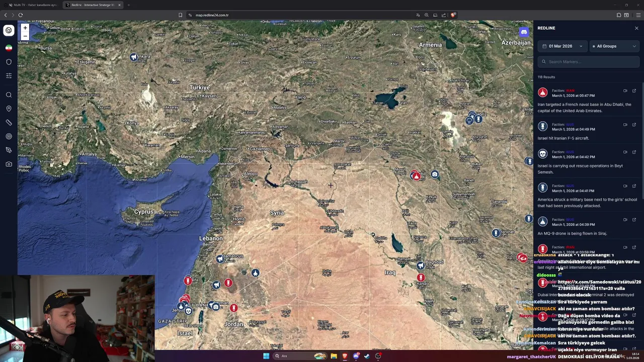The height and width of the screenshot is (362, 644).
Task: Click the Search Markers input field
Action: click(x=588, y=62)
